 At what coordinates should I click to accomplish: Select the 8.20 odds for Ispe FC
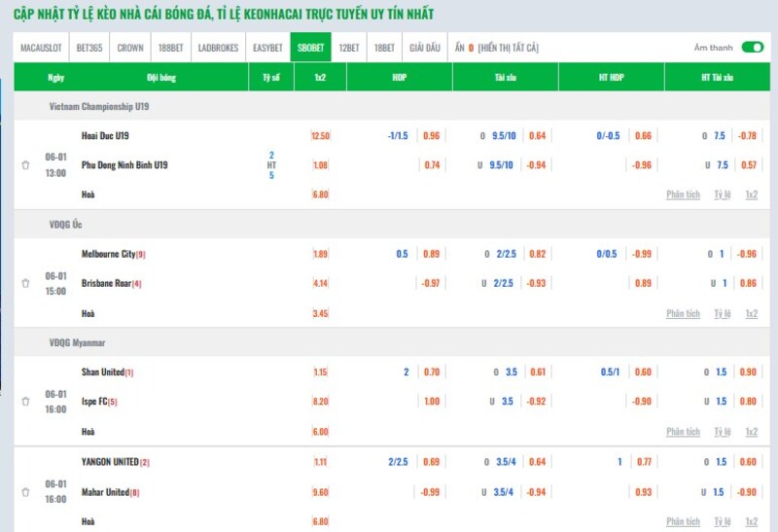pyautogui.click(x=320, y=401)
